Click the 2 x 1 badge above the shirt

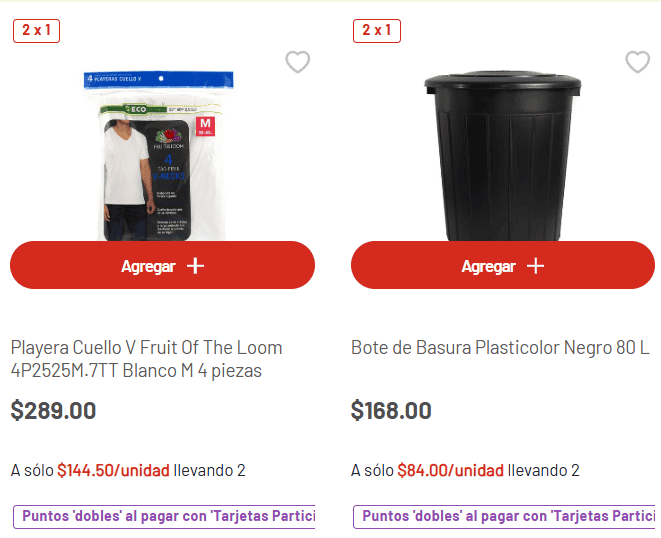tap(37, 30)
